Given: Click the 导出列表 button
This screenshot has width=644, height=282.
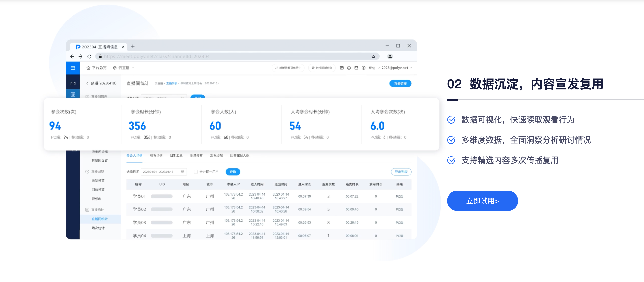Looking at the screenshot, I should coord(401,172).
